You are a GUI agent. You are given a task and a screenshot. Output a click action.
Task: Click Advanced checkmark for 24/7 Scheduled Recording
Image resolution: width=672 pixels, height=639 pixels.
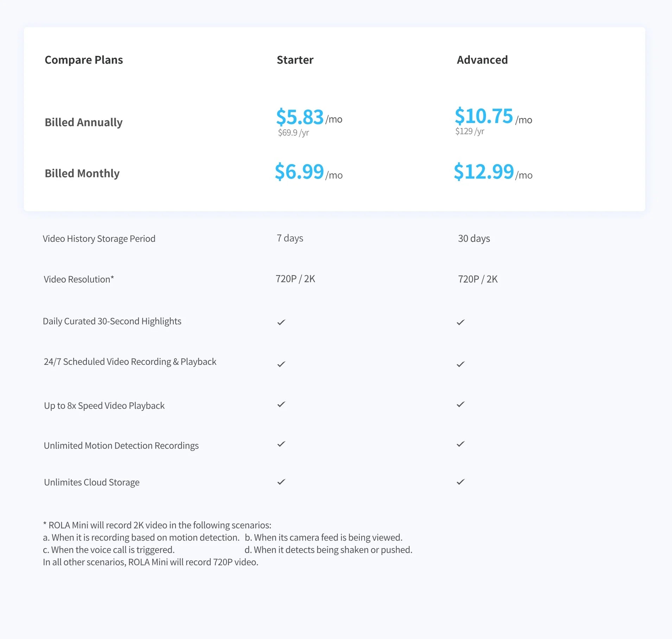(x=461, y=364)
